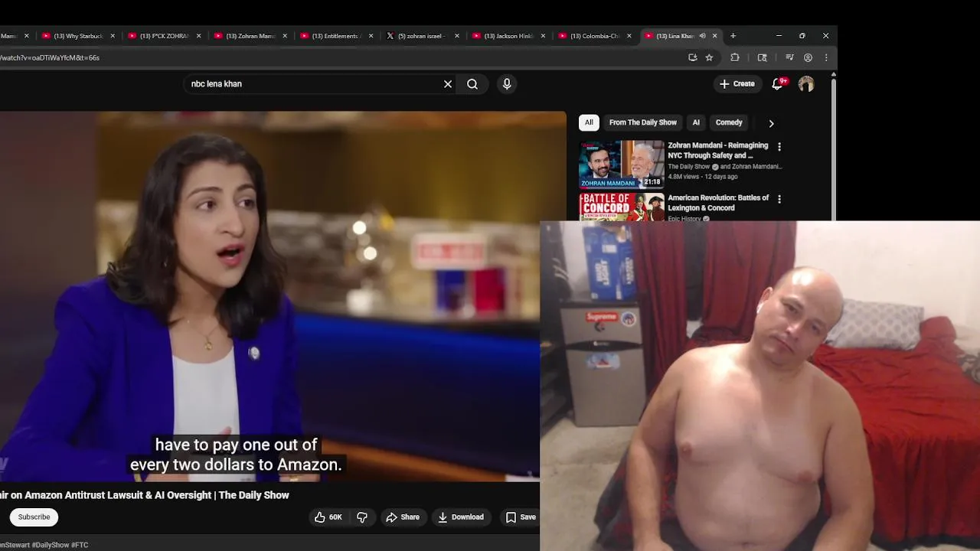Show more filter chips with right arrow
This screenshot has width=980, height=551.
771,123
